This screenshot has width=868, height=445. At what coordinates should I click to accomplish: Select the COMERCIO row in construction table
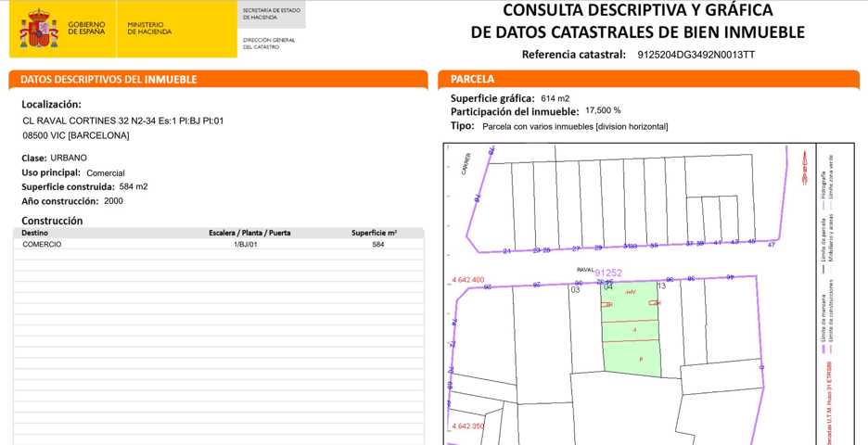tap(218, 245)
